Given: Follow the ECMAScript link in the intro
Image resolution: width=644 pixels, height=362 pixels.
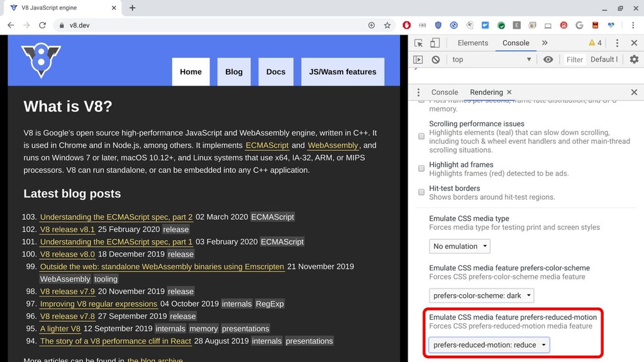Looking at the screenshot, I should pos(267,145).
